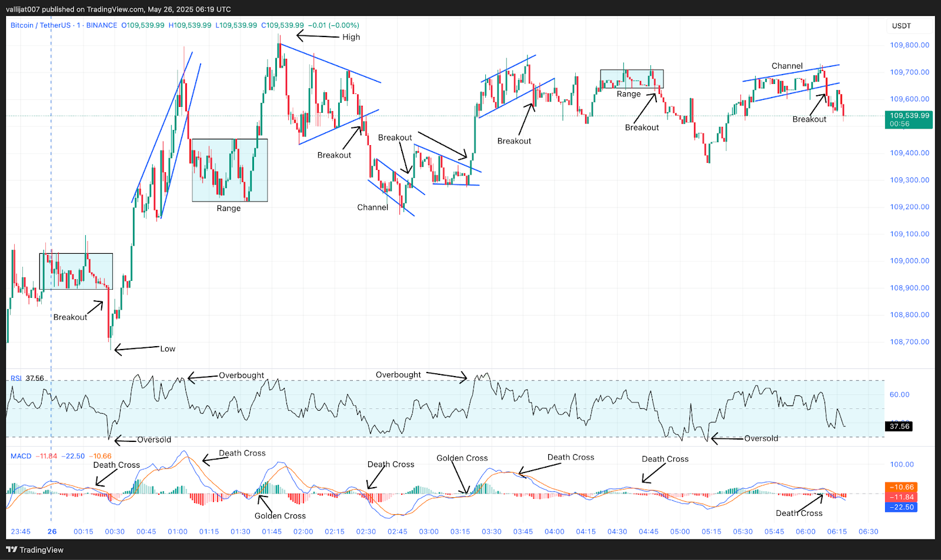Click the vallijat007 published header text
The image size is (941, 560).
[x=118, y=9]
